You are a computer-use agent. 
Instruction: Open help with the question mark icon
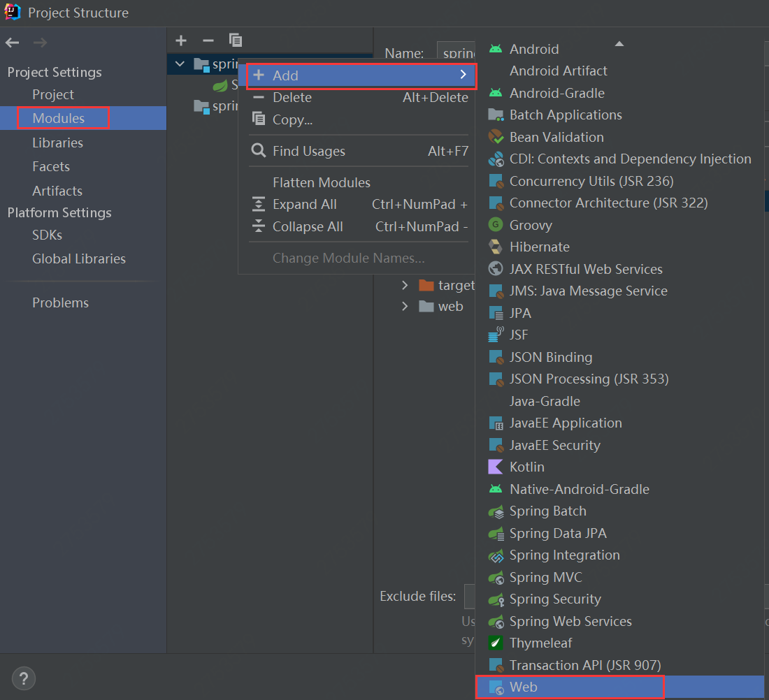coord(24,678)
